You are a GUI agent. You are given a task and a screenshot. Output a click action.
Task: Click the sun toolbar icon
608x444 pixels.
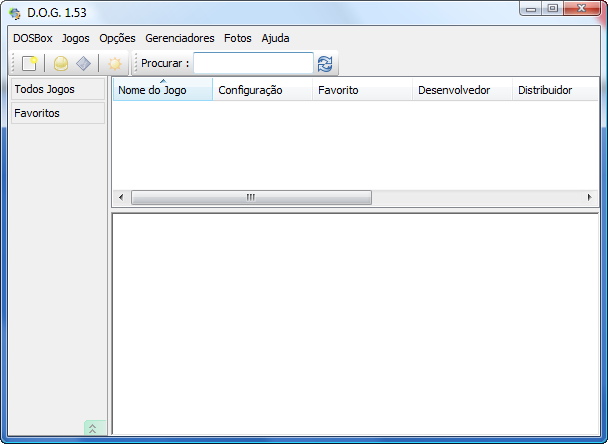coord(115,63)
